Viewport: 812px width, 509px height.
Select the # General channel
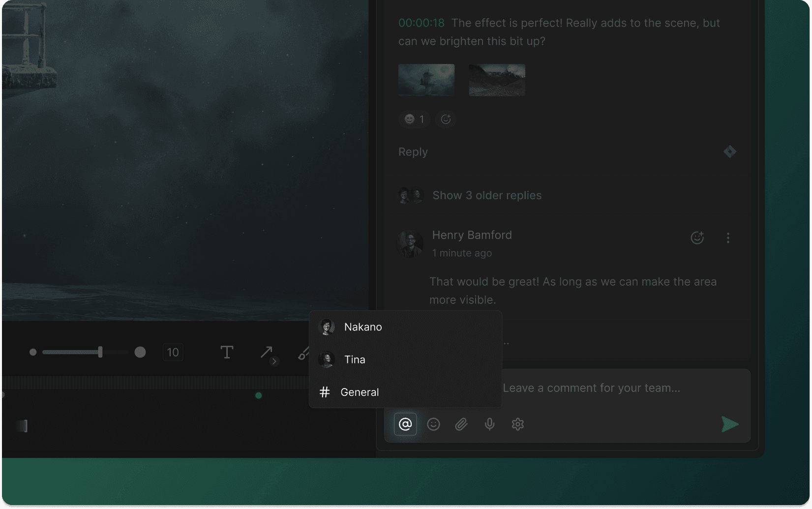click(x=405, y=392)
